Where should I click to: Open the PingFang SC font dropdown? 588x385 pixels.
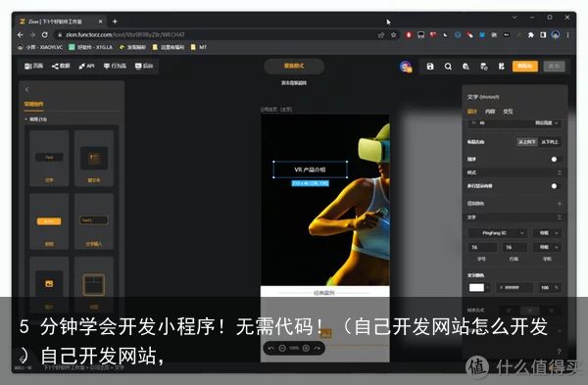point(497,233)
